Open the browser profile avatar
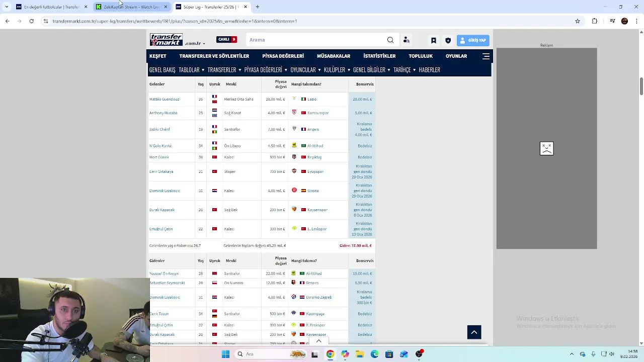The height and width of the screenshot is (362, 644). pos(624,21)
